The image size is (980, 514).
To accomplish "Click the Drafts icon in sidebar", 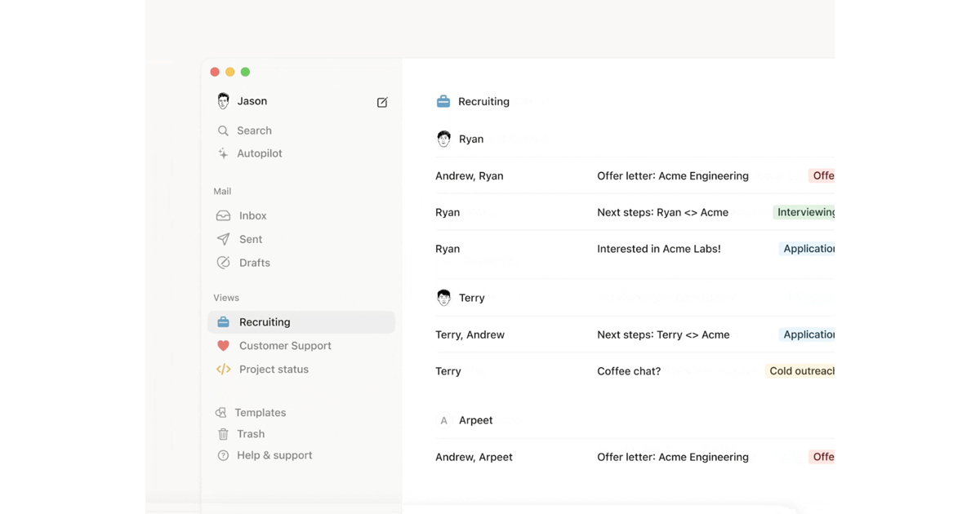I will pyautogui.click(x=223, y=263).
